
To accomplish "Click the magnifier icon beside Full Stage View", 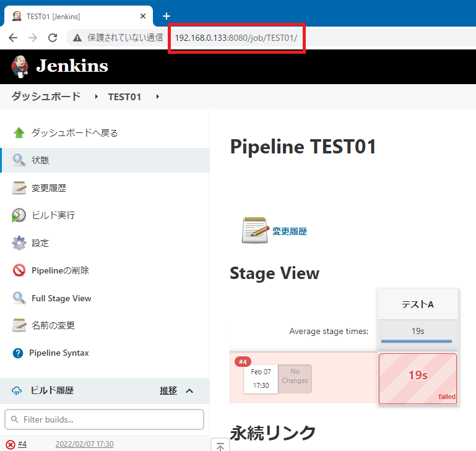I will (x=19, y=298).
